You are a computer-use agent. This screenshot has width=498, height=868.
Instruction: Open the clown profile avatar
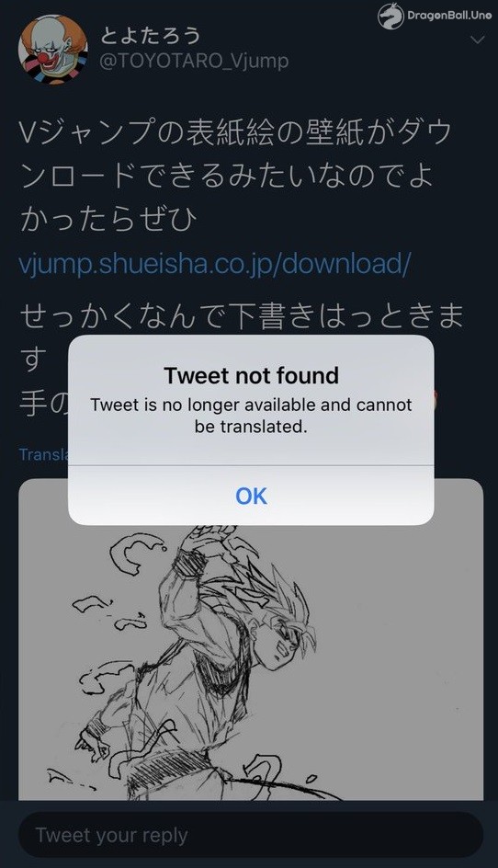(52, 50)
